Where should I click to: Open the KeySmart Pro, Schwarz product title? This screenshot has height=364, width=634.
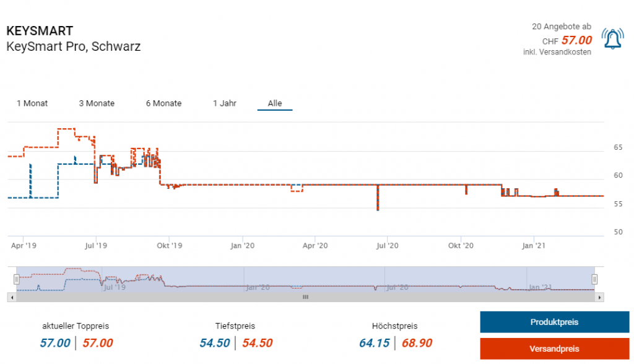coord(73,46)
